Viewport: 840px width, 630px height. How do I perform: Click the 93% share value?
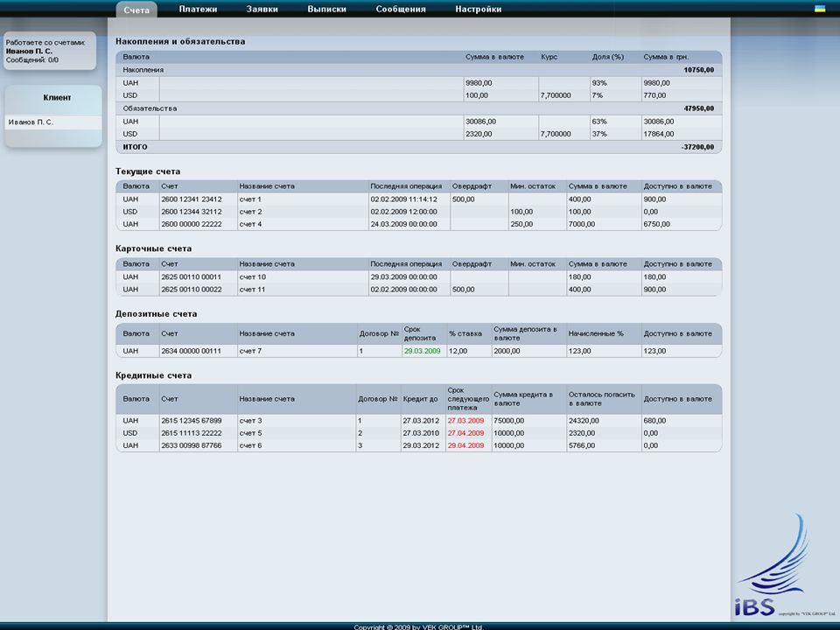point(599,83)
